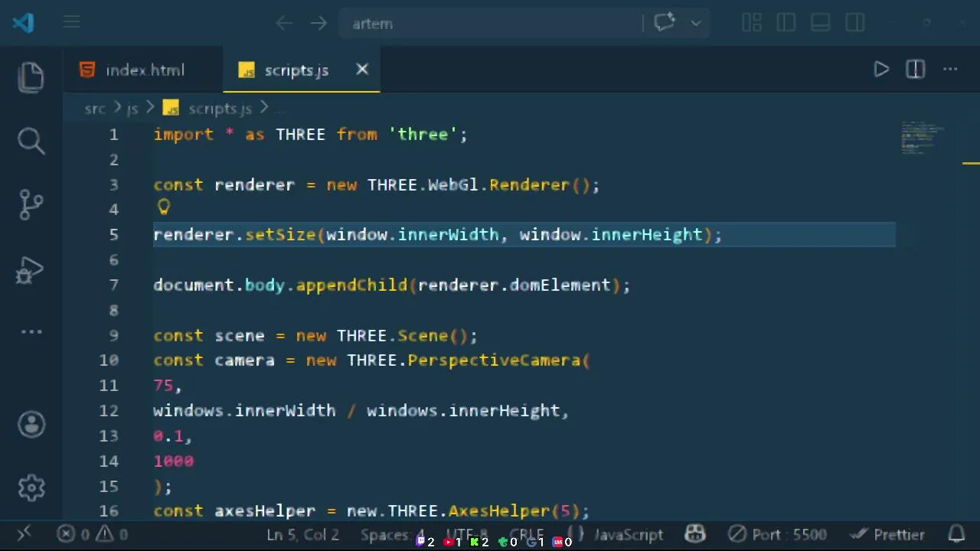Screen dimensions: 980x551
Task: Open the editor More Actions ellipsis
Action: click(950, 70)
